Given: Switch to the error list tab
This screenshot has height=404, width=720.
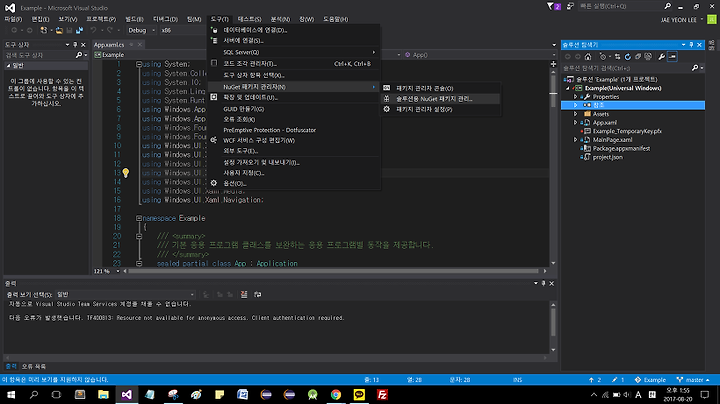Looking at the screenshot, I should coord(34,366).
